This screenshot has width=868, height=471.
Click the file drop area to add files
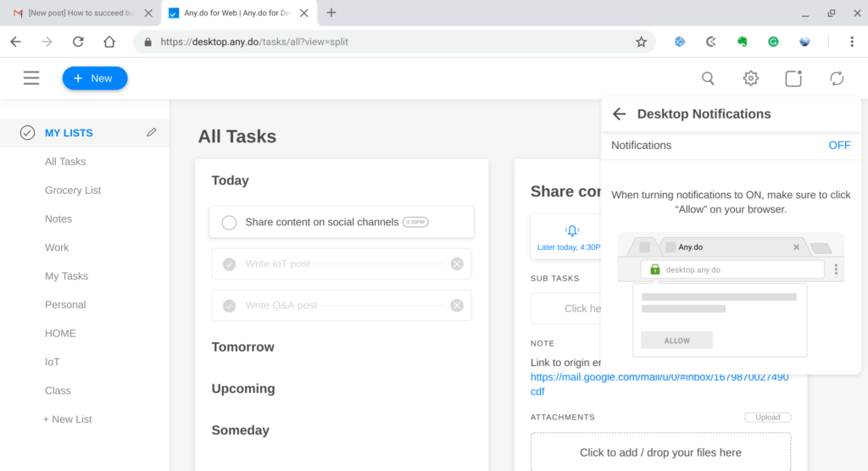coord(660,452)
